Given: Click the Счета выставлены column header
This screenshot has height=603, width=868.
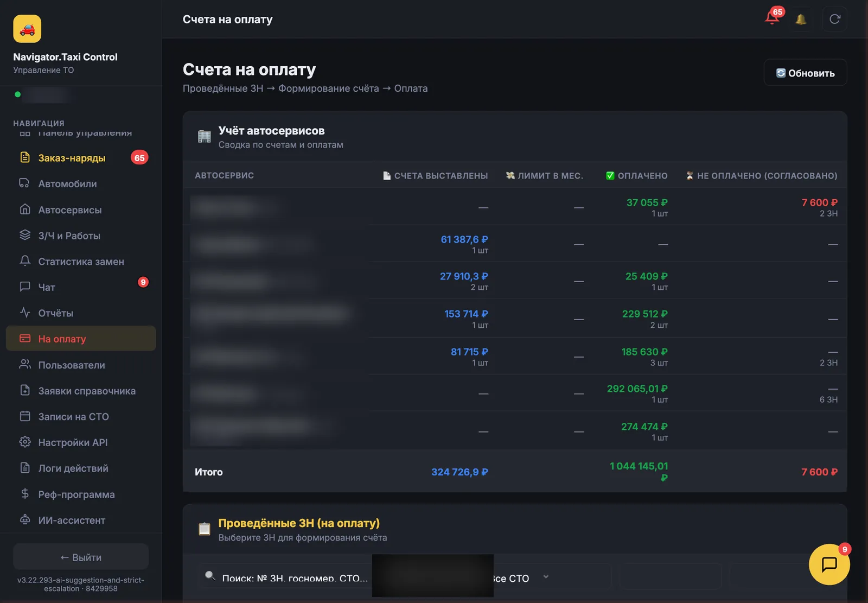Looking at the screenshot, I should tap(435, 176).
